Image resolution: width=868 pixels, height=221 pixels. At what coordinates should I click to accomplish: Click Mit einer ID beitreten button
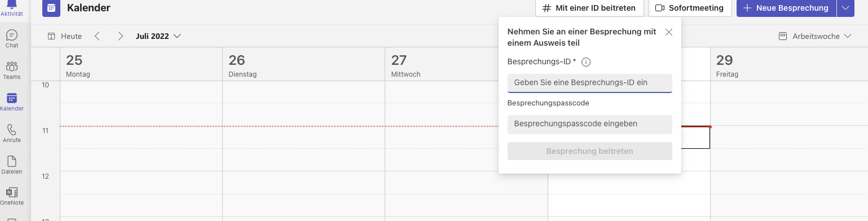pos(589,8)
